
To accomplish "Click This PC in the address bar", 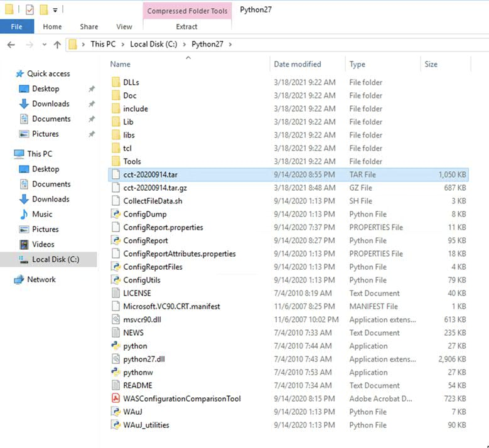I will point(103,45).
